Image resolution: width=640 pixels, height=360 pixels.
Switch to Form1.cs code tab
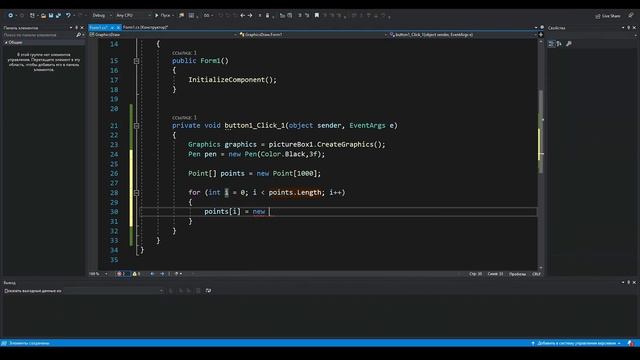coord(98,27)
